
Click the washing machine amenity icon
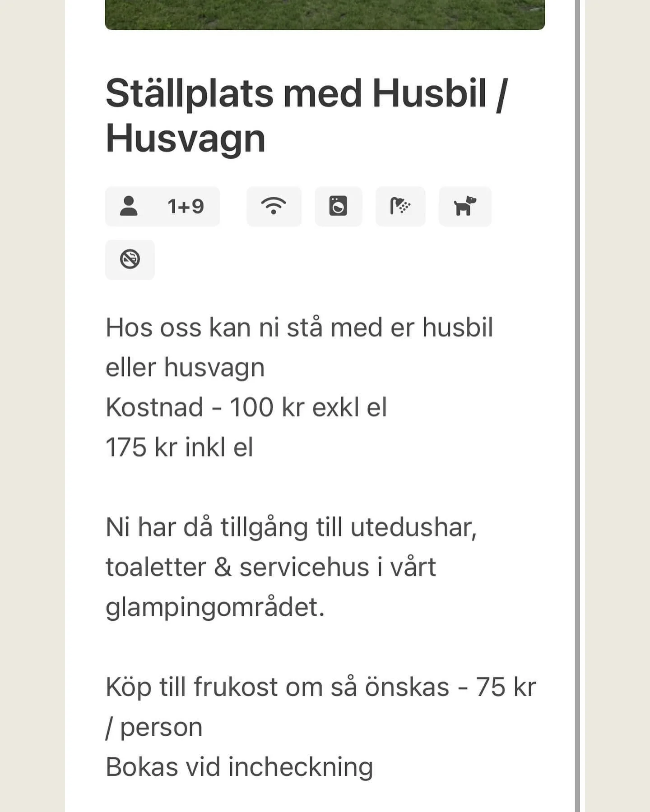point(338,206)
